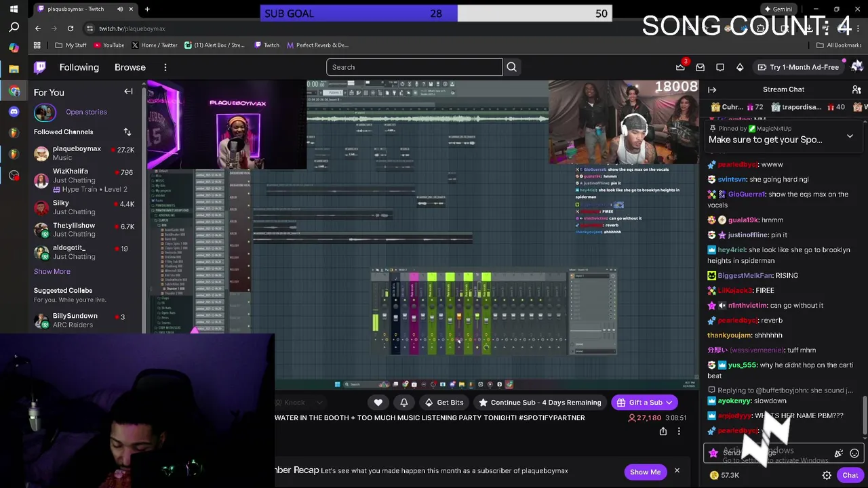Click the follow heart icon
The height and width of the screenshot is (488, 868).
click(378, 403)
